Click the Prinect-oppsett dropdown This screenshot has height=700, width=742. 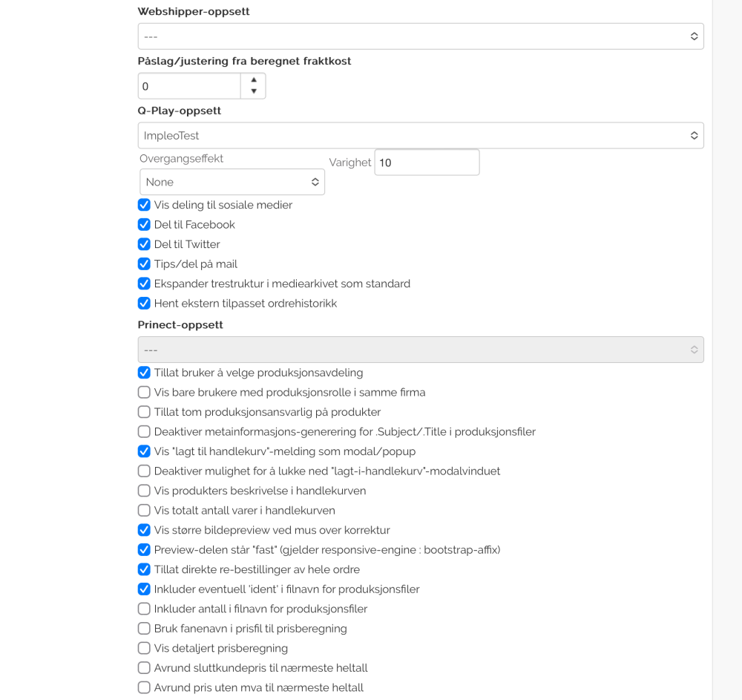420,350
